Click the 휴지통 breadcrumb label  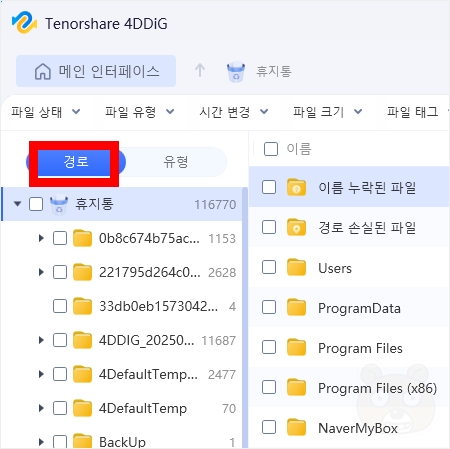274,71
